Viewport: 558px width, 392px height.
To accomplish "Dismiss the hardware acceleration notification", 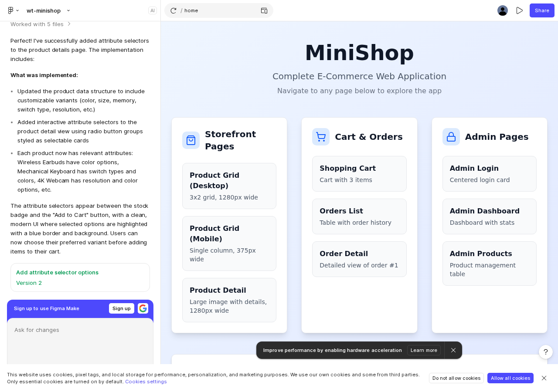I will tap(453, 350).
